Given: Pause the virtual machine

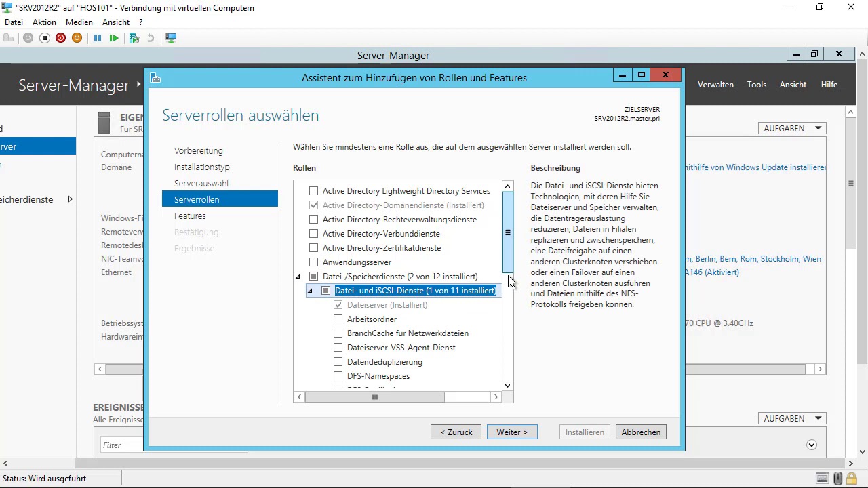Looking at the screenshot, I should click(98, 38).
